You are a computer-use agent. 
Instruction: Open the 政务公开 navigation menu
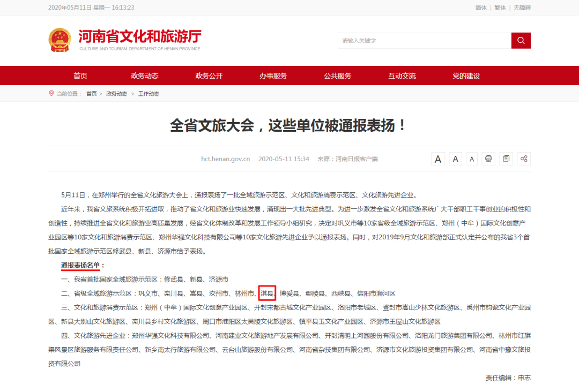coord(209,76)
